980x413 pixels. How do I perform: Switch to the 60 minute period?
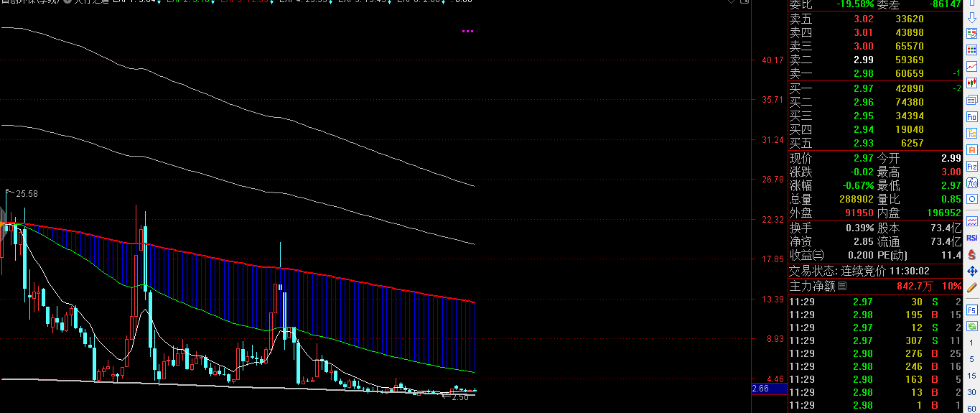pyautogui.click(x=972, y=408)
